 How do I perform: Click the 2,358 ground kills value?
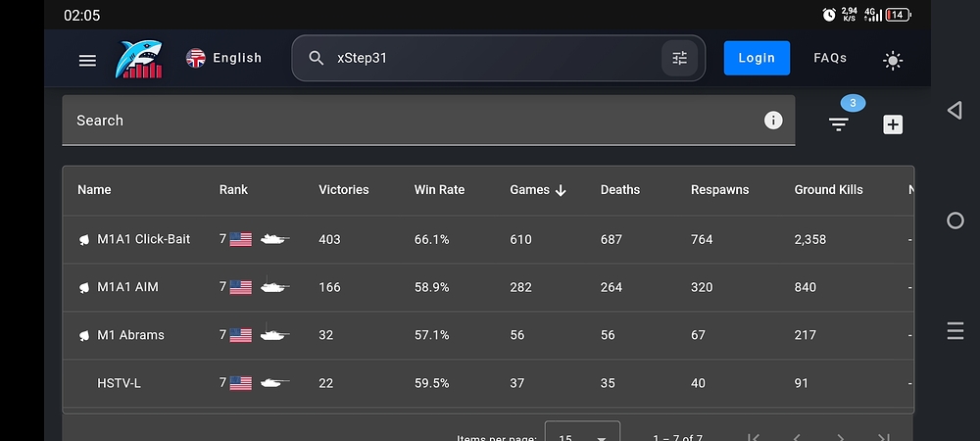point(810,239)
